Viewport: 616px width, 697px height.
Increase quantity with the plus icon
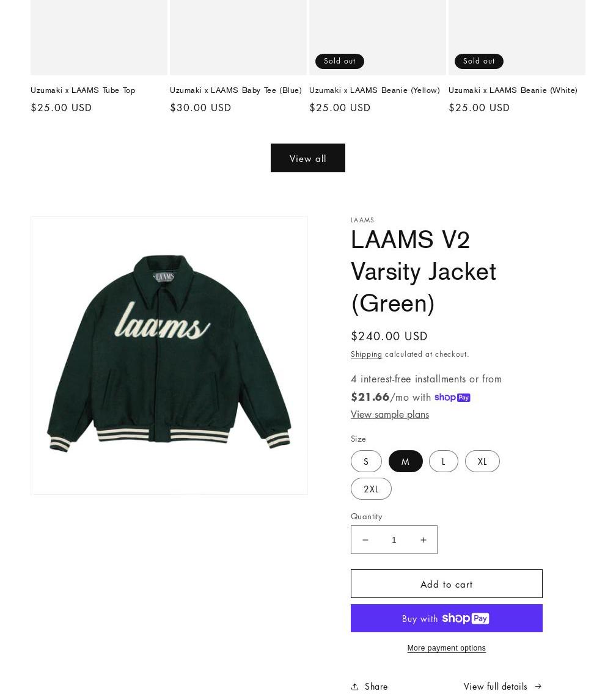(x=423, y=539)
